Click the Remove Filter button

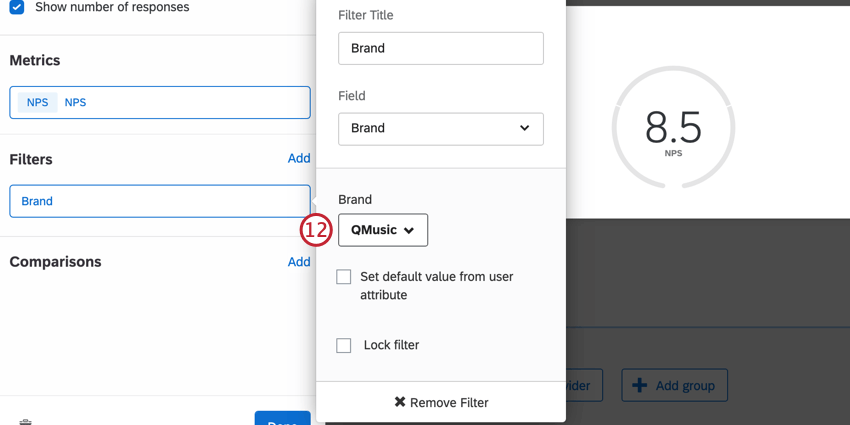tap(441, 402)
